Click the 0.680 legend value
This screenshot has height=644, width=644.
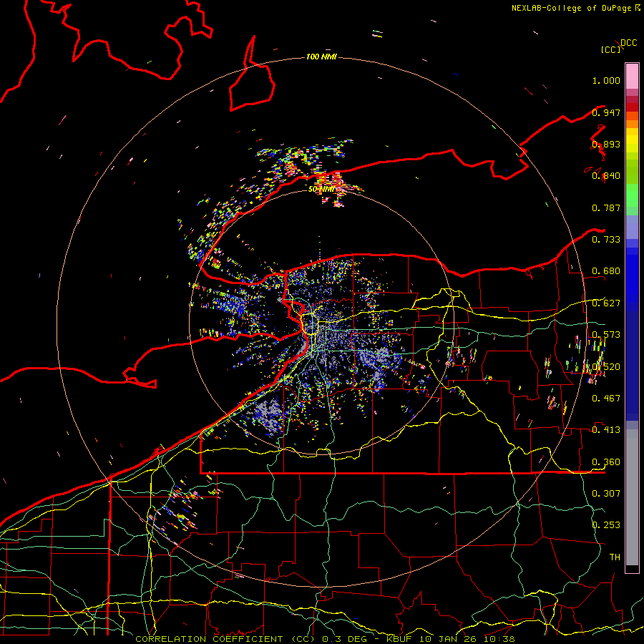coord(606,271)
